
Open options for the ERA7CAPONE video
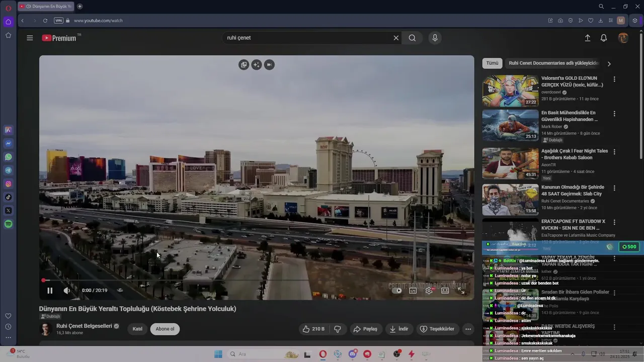point(614,222)
